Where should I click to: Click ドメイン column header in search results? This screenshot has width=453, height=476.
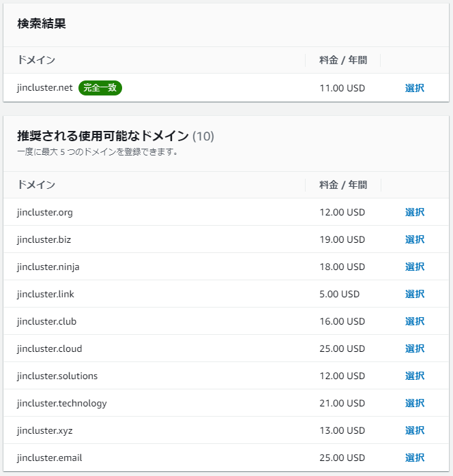tap(36, 60)
